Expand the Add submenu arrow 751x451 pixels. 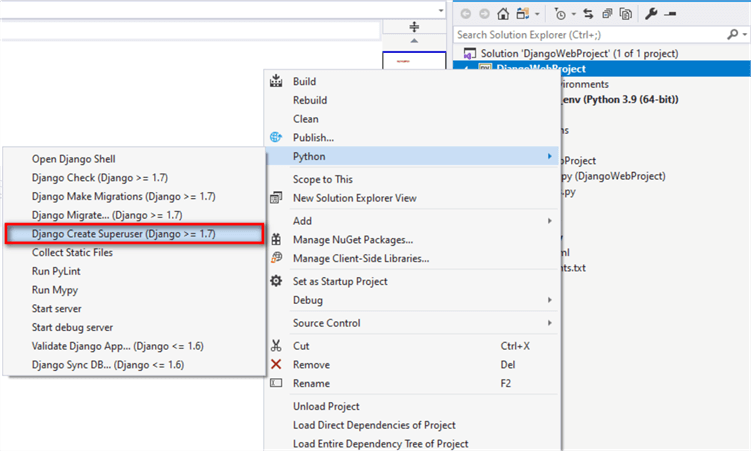(549, 221)
